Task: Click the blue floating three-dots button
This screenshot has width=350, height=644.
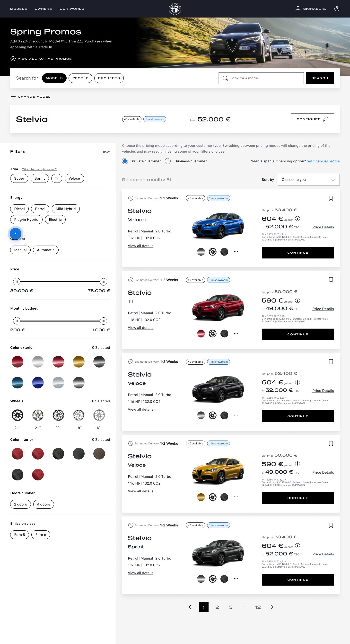Action: [16, 233]
